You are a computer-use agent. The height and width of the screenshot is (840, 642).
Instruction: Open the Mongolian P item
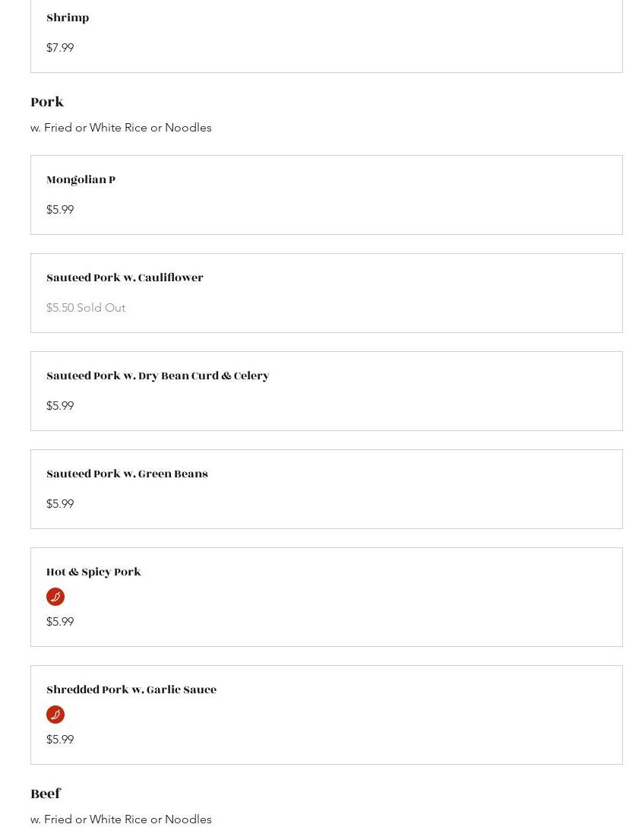click(81, 180)
